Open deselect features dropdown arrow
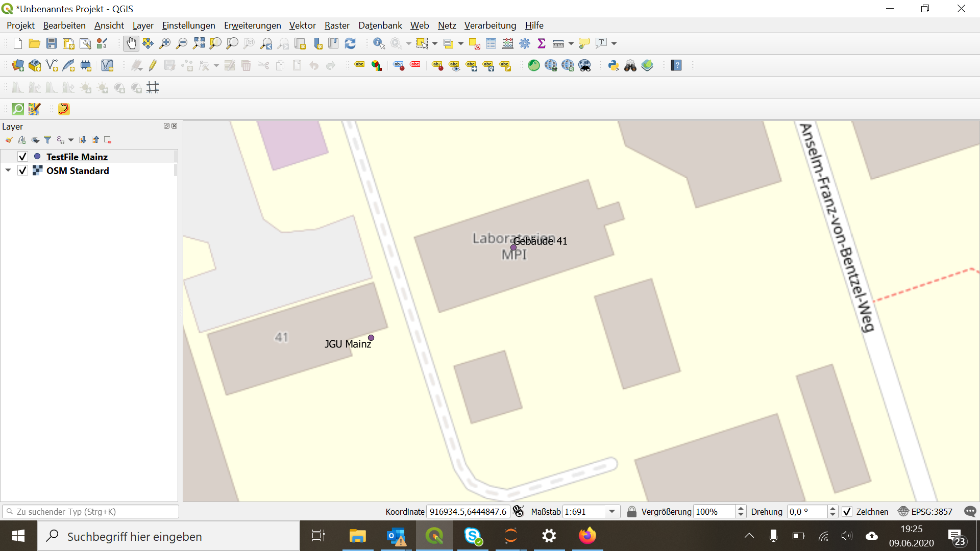 click(x=461, y=43)
